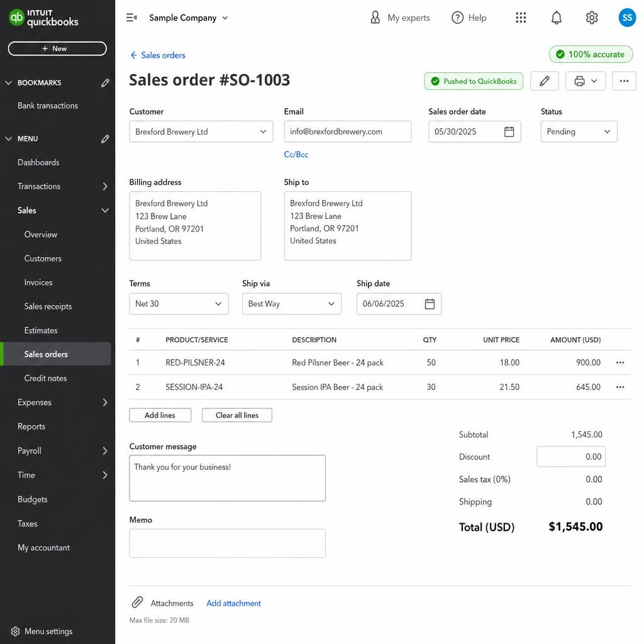Expand the Transactions submenu

(x=105, y=186)
